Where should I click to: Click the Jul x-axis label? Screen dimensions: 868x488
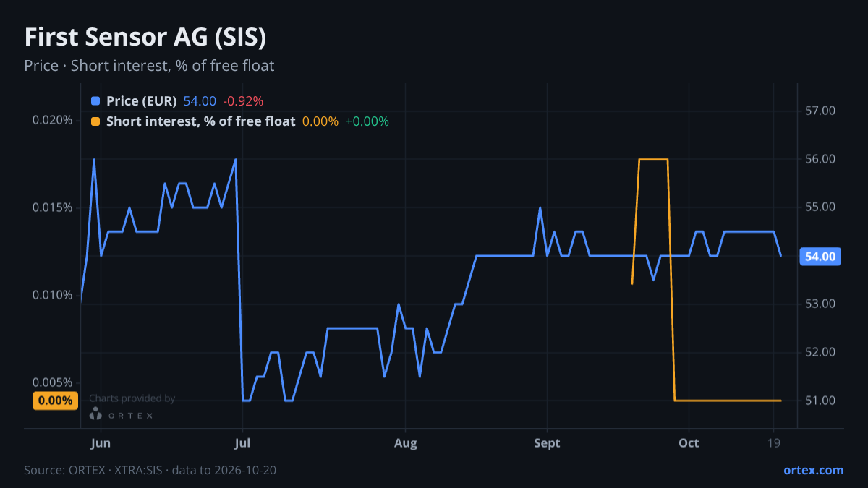(242, 443)
